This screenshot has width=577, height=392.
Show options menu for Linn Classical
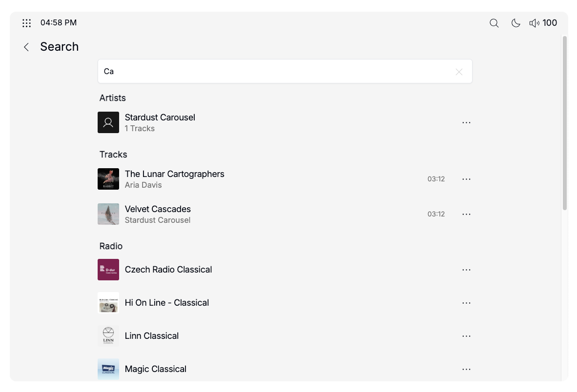pos(466,336)
